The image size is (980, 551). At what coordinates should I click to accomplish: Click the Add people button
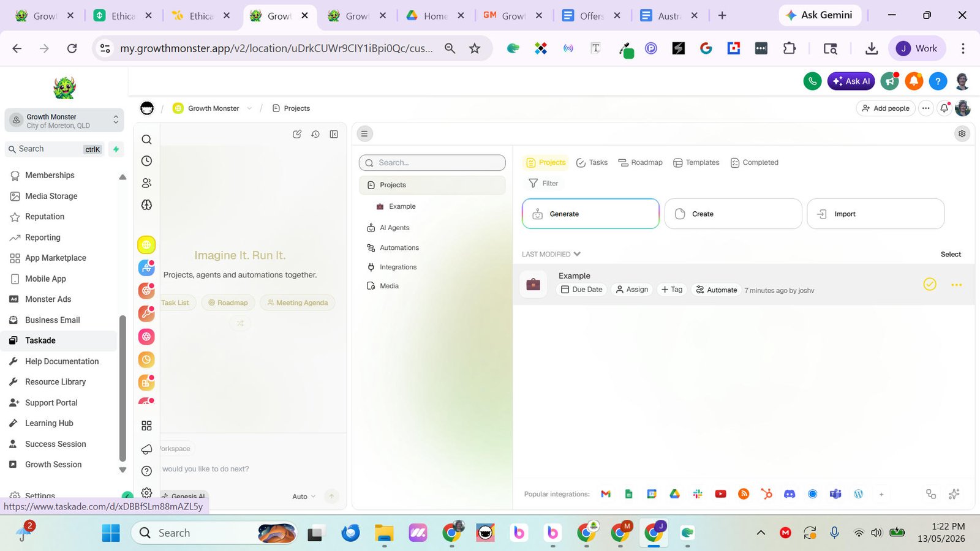click(886, 108)
